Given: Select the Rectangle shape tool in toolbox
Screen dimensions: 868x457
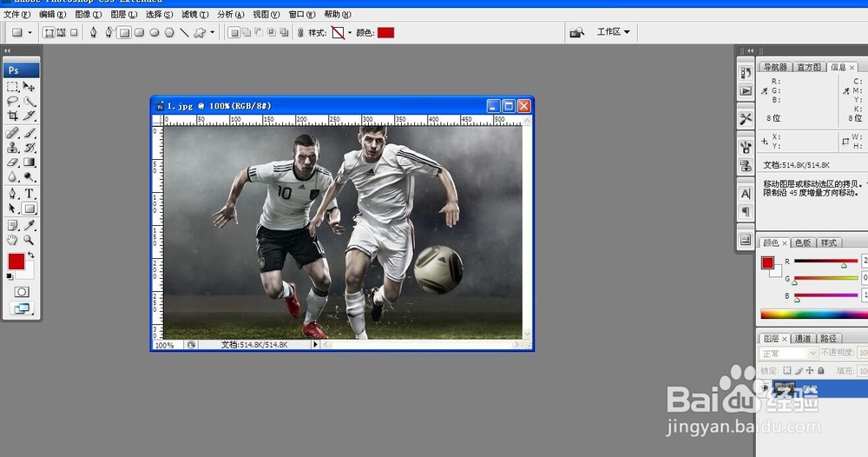Looking at the screenshot, I should click(x=29, y=209).
